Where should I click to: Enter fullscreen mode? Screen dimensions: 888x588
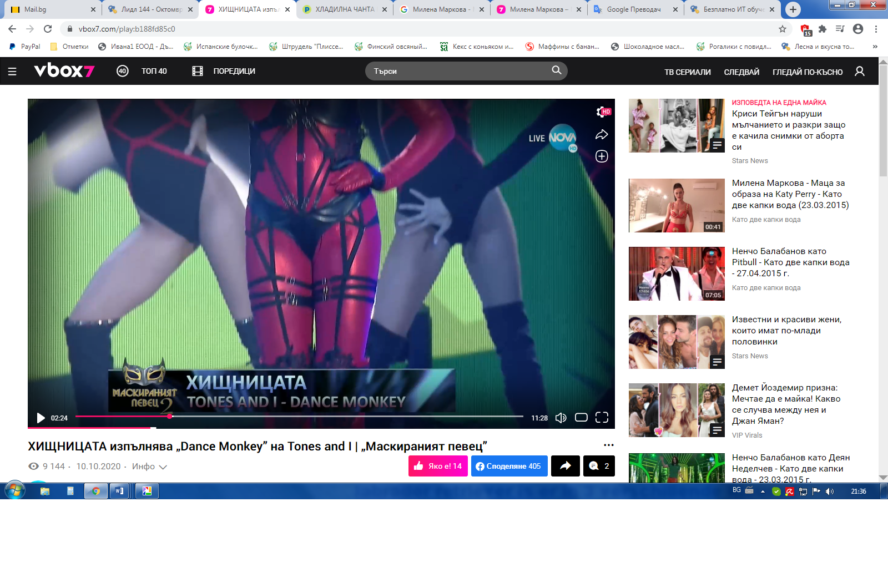[x=602, y=418]
